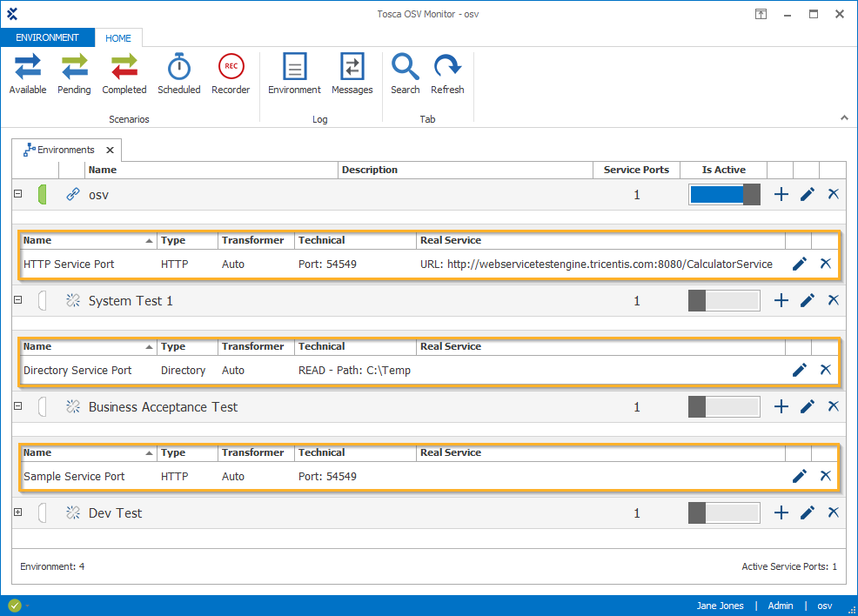Add service port to Business Acceptance Test
This screenshot has width=858, height=616.
point(781,407)
